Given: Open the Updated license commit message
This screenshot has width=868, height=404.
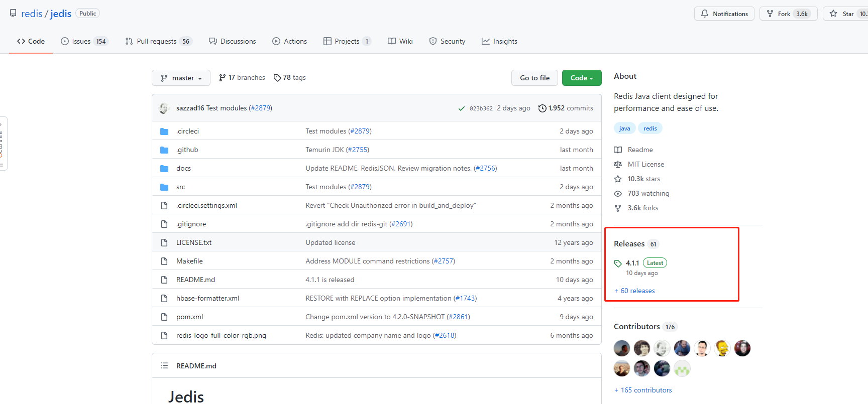Looking at the screenshot, I should 330,242.
